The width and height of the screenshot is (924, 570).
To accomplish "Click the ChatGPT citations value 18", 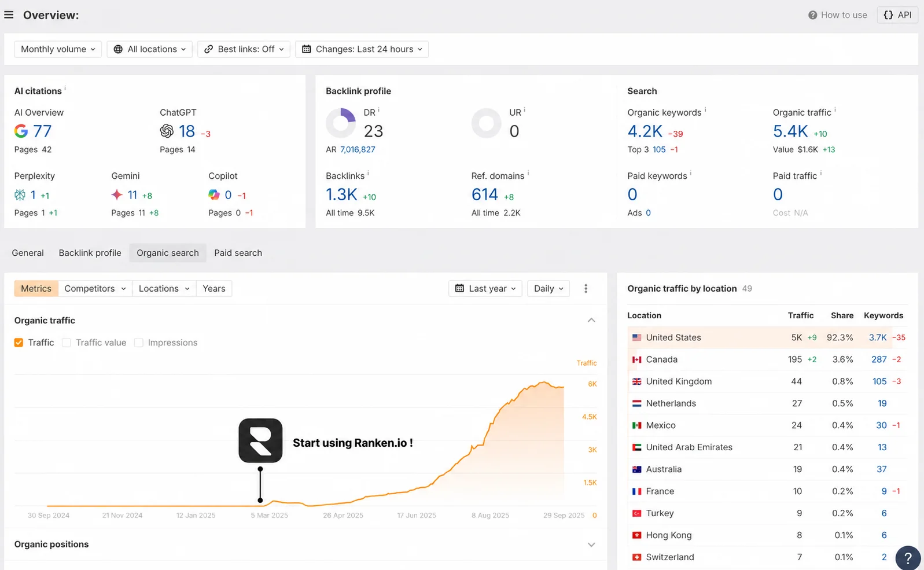I will pyautogui.click(x=187, y=131).
